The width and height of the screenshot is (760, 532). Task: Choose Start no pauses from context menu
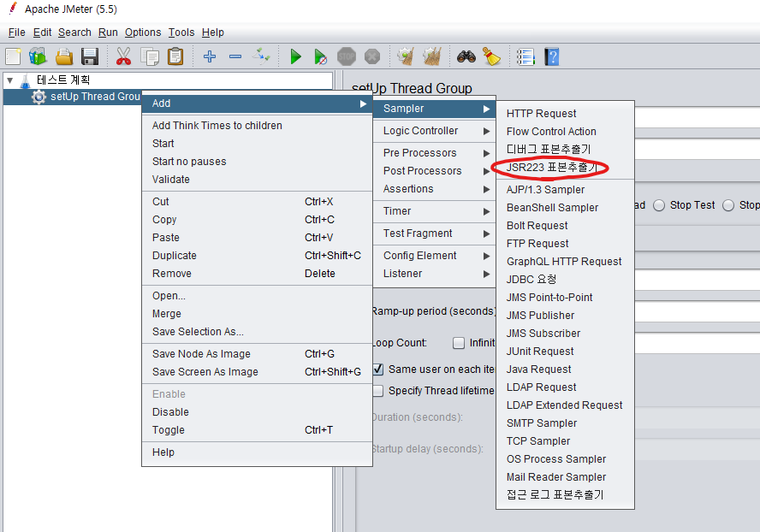(x=257, y=162)
